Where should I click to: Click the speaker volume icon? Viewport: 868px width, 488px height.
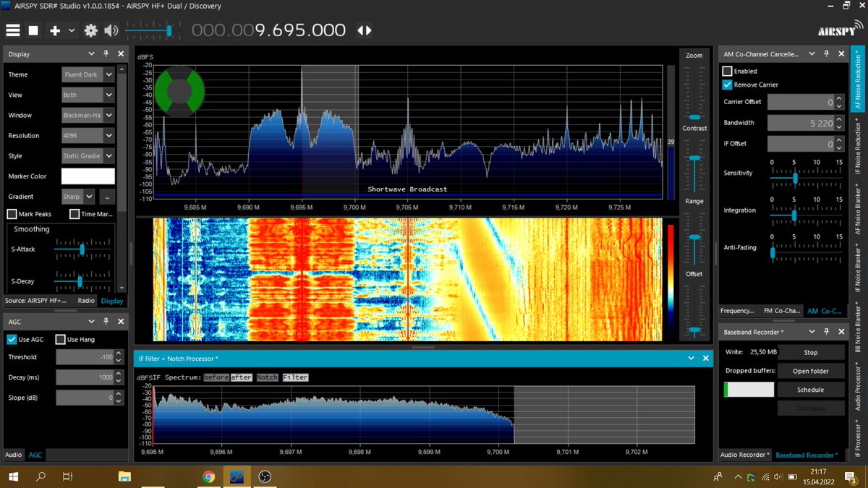(x=110, y=30)
